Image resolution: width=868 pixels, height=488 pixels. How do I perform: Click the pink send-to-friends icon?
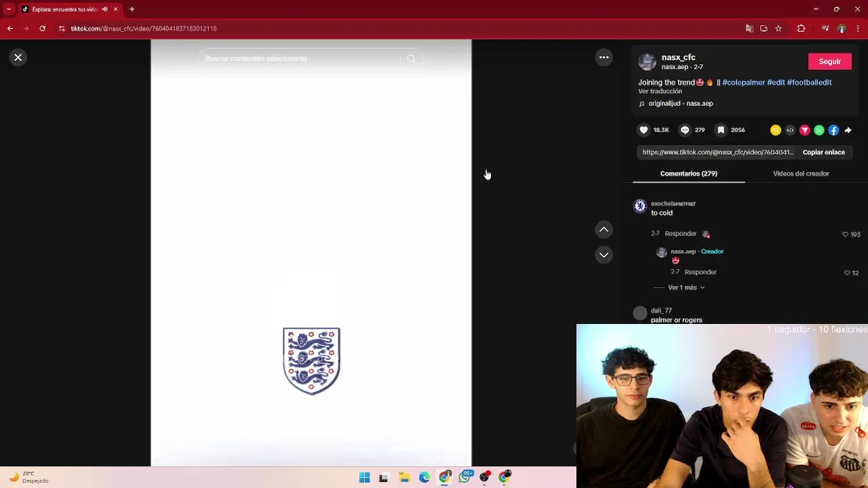click(x=805, y=130)
